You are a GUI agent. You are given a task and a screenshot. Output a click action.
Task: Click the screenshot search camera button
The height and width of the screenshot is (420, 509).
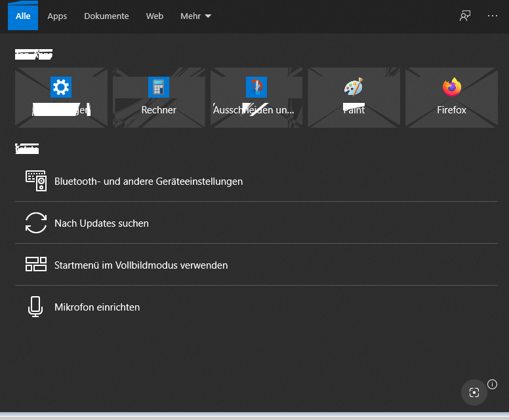[474, 392]
